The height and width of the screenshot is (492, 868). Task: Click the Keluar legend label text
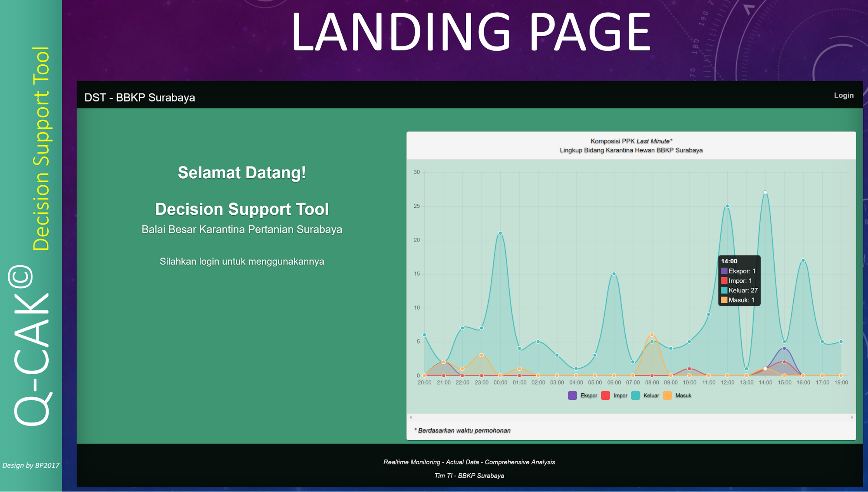click(651, 396)
